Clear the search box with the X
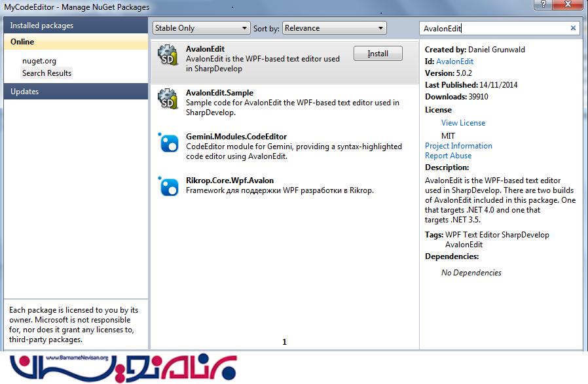The height and width of the screenshot is (384, 588). tap(573, 27)
